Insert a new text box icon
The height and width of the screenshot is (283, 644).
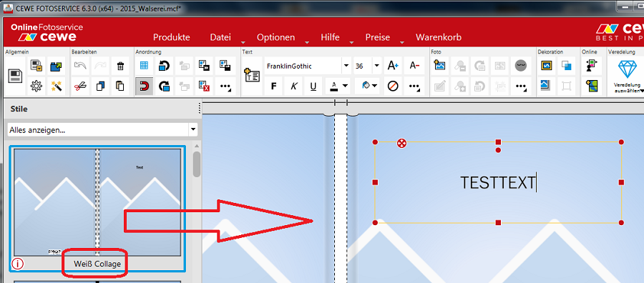click(252, 76)
